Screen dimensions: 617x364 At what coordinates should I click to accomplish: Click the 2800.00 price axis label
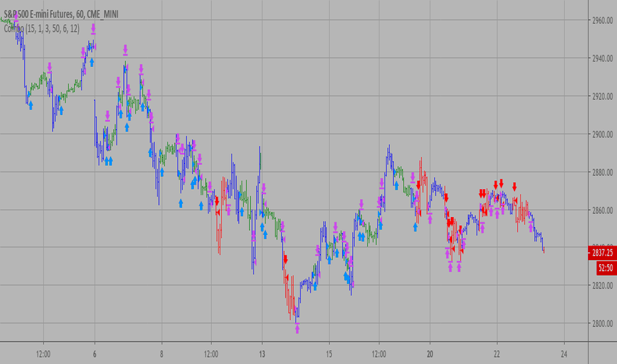coord(602,324)
